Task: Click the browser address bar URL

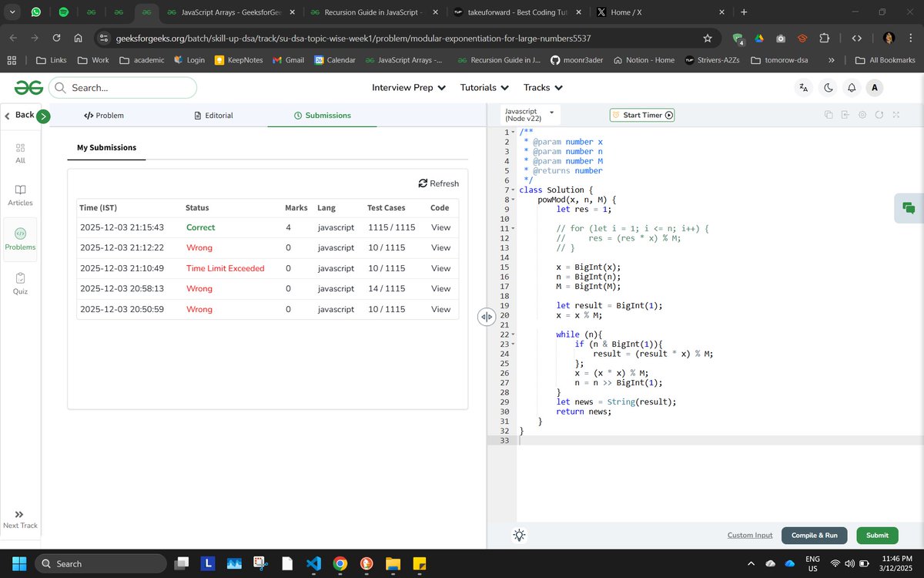Action: click(x=353, y=38)
